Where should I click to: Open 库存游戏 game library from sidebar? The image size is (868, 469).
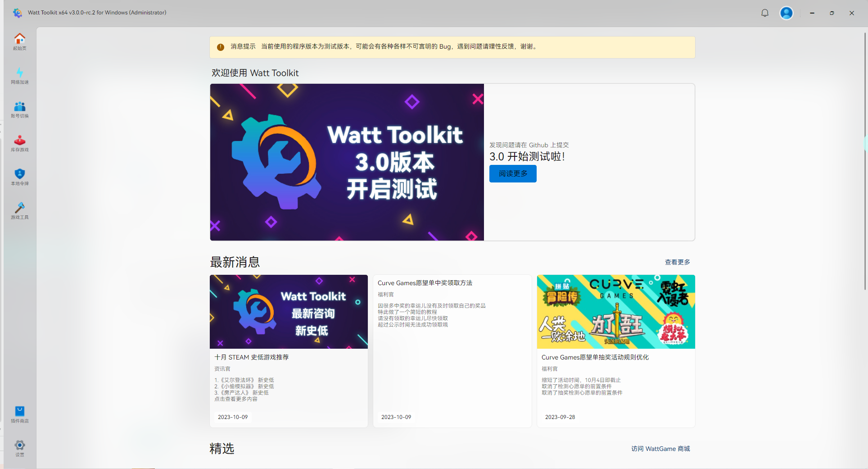[x=19, y=143]
